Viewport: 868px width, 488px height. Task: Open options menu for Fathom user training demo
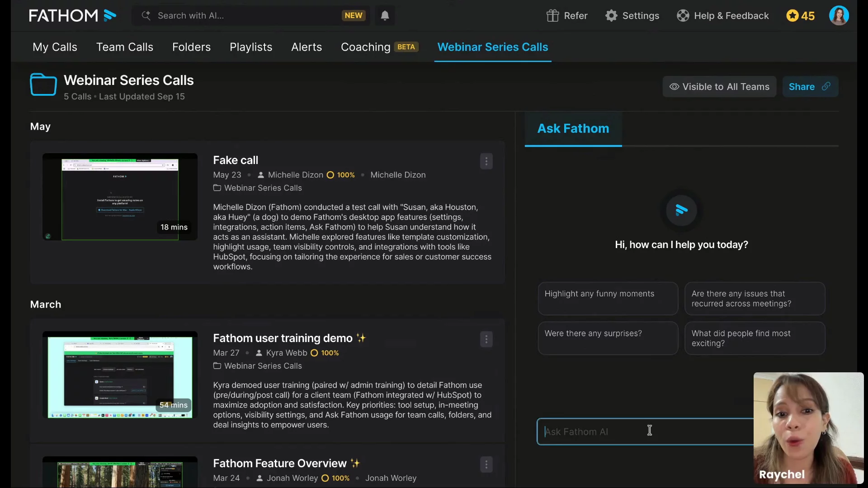(486, 339)
